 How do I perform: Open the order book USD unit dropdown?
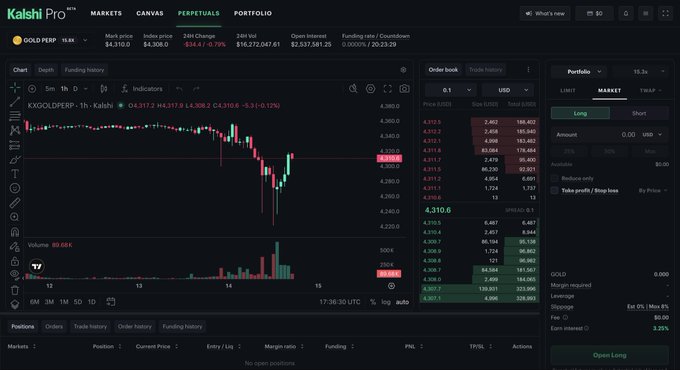pos(508,90)
